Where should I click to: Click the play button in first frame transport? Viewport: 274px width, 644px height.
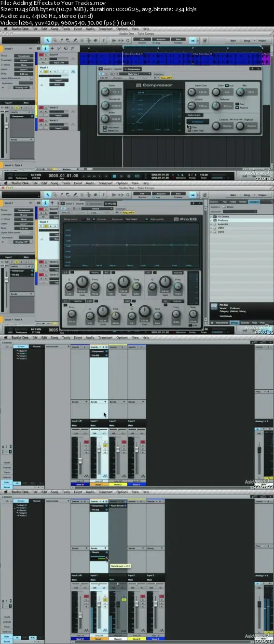coord(122,176)
